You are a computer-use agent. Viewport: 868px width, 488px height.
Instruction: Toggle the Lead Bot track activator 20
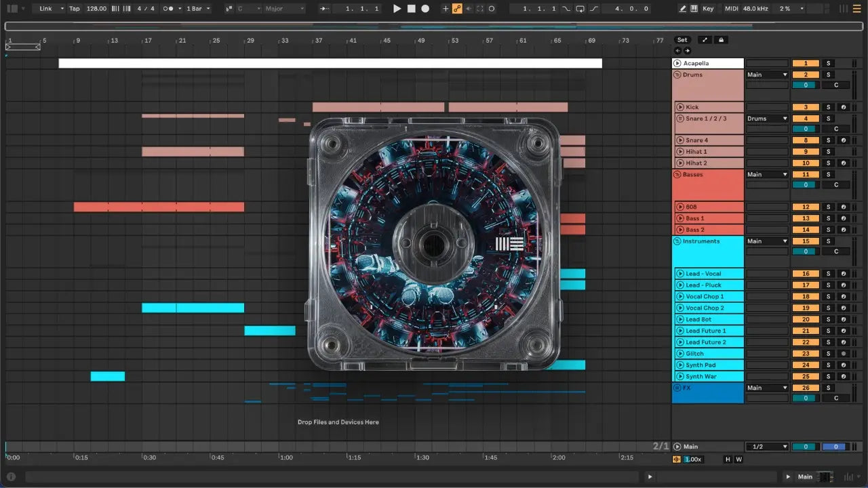tap(806, 319)
